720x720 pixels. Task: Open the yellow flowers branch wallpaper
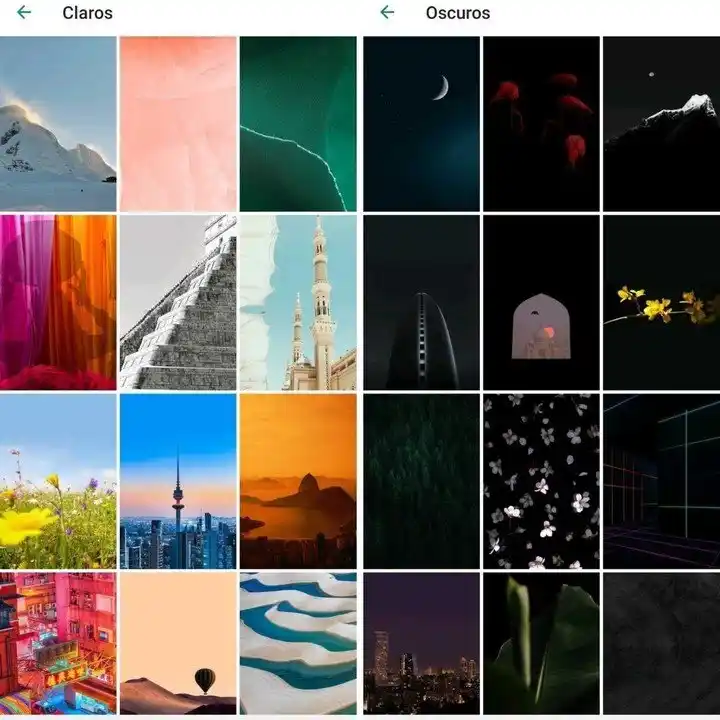[661, 302]
